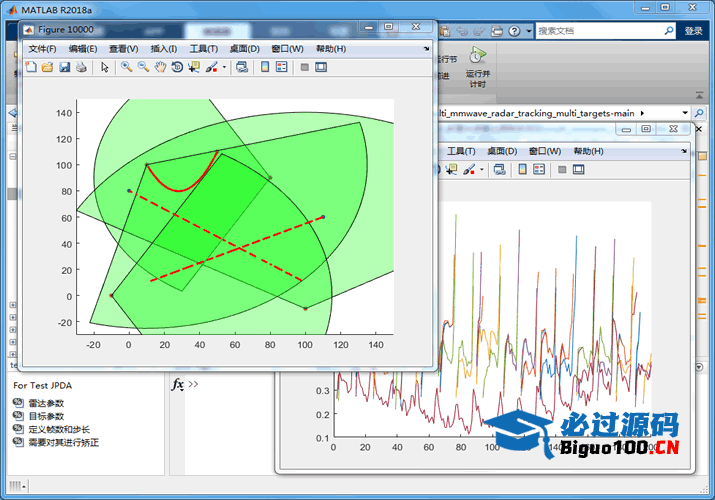Open the Brush color dropdown arrow in Figure 10000
Screen dimensions: 715x500
click(x=224, y=67)
